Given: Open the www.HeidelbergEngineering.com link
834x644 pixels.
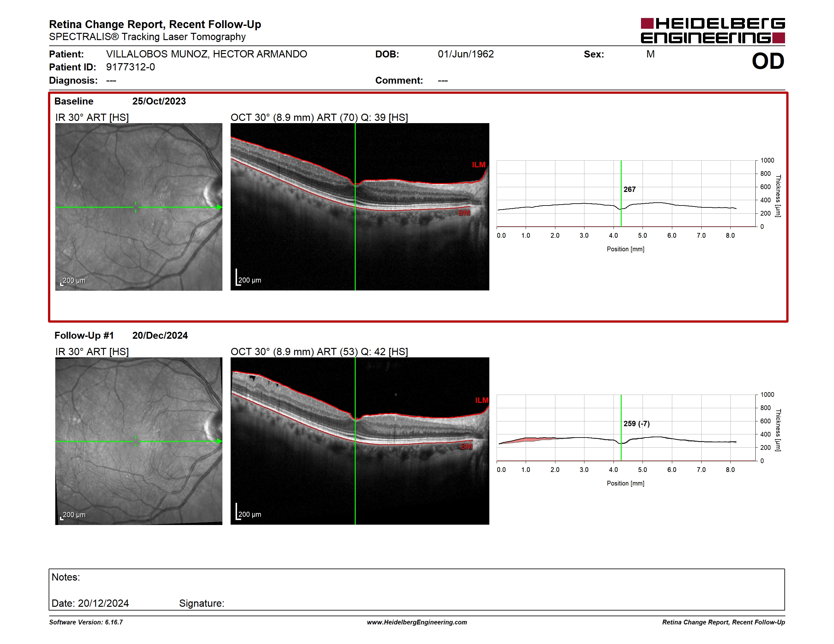Looking at the screenshot, I should click(417, 622).
